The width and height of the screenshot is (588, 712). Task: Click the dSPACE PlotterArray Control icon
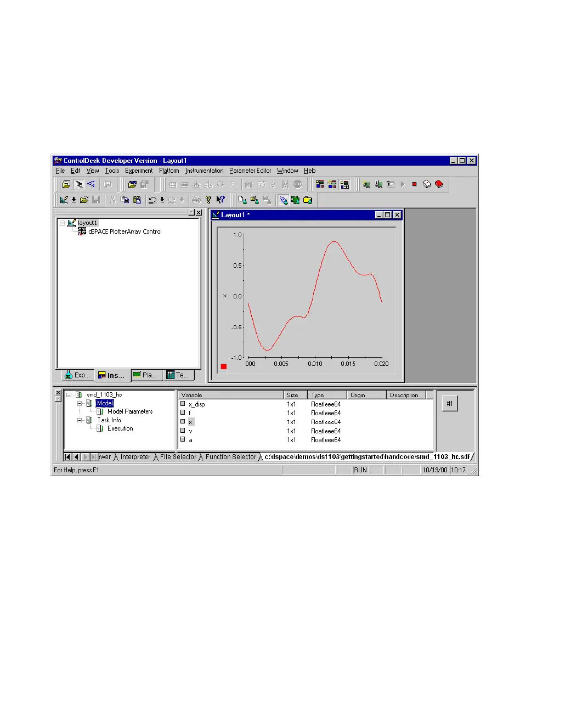click(82, 231)
